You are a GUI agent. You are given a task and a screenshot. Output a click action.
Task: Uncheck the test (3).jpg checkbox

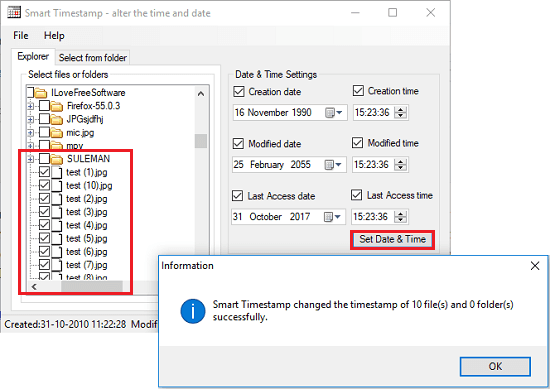coord(44,212)
